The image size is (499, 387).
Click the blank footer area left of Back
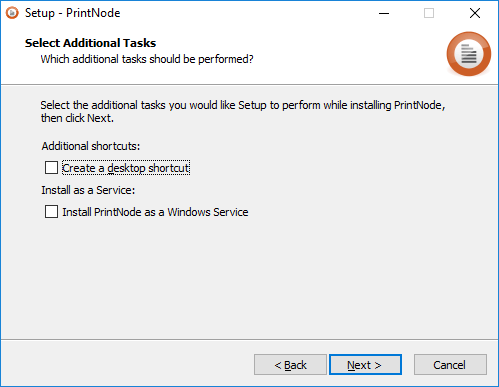tap(127, 365)
